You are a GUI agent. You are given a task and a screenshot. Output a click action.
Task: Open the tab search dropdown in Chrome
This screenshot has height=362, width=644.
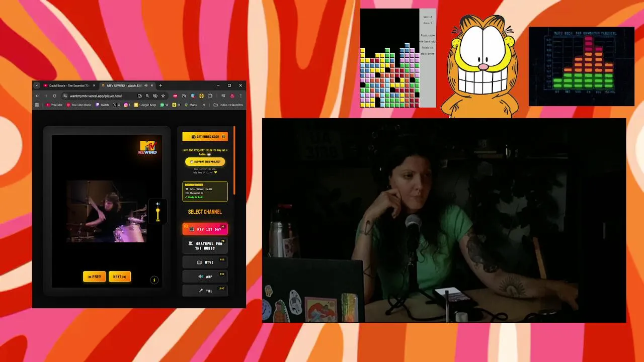tap(36, 85)
